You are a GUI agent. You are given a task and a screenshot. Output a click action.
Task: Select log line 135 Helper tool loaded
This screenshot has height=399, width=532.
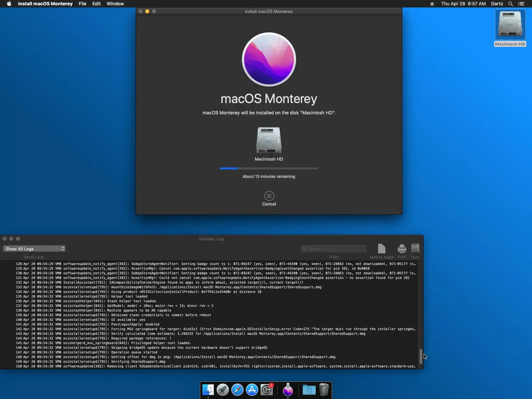[x=209, y=297]
